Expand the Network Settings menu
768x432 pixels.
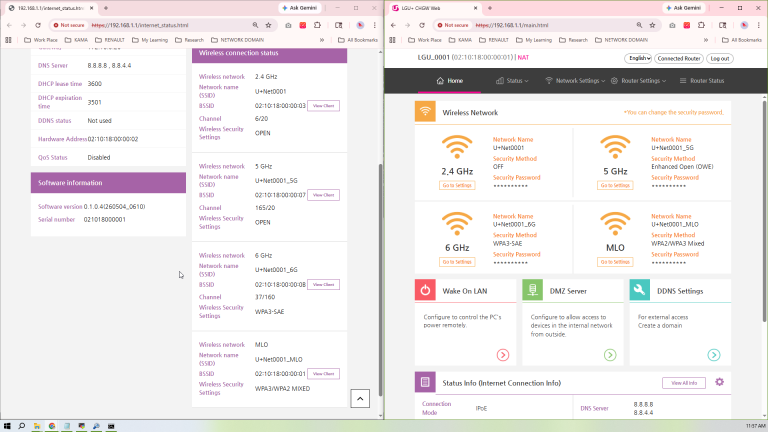coord(576,81)
